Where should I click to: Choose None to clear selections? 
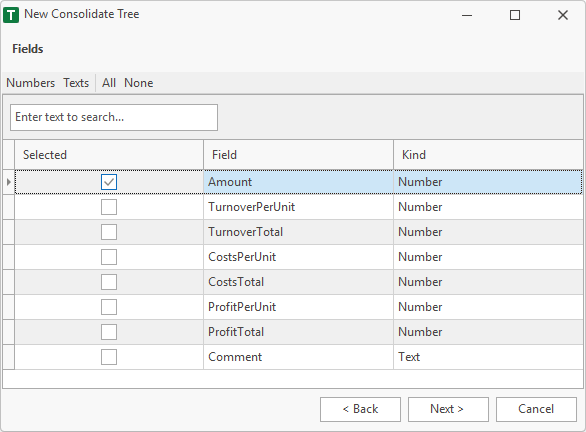point(139,83)
